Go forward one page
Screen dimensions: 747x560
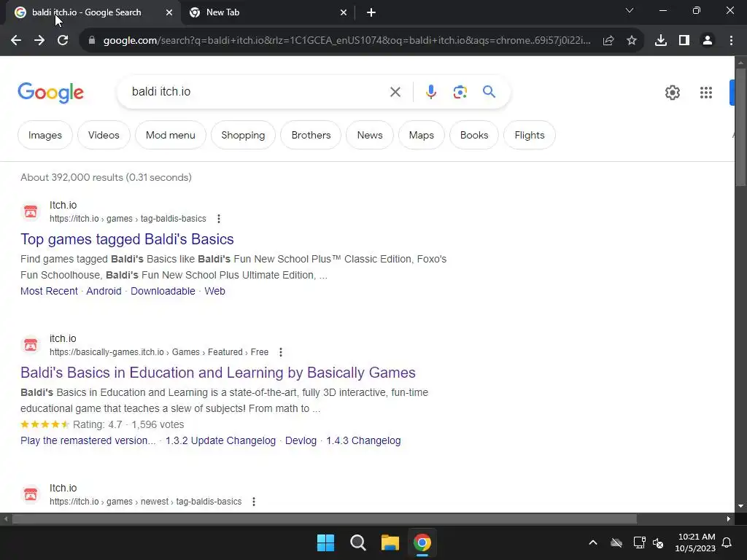point(39,41)
